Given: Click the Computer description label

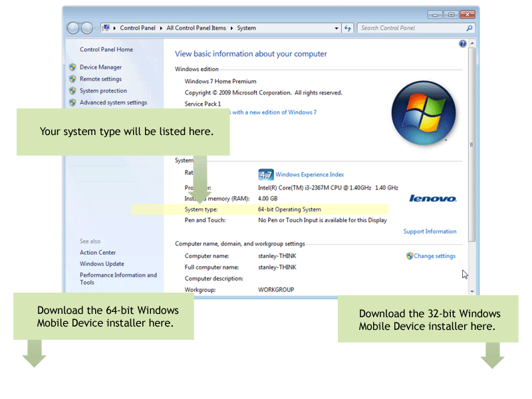Looking at the screenshot, I should pos(213,279).
